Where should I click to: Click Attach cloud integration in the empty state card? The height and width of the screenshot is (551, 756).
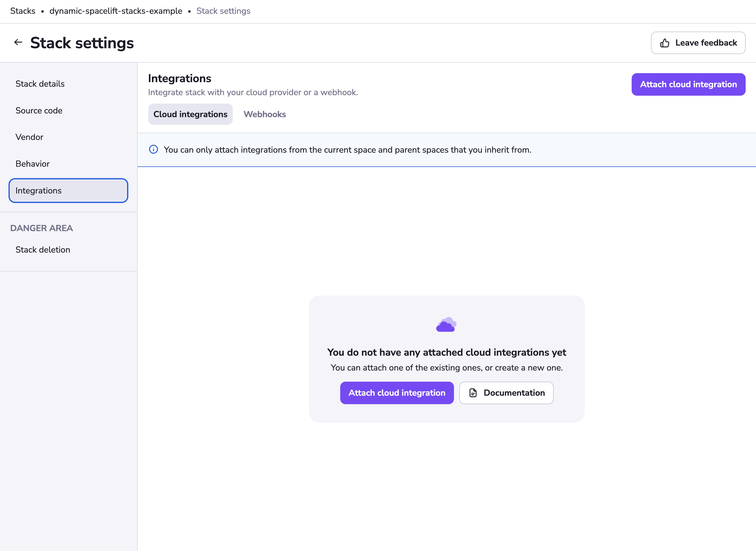point(397,393)
